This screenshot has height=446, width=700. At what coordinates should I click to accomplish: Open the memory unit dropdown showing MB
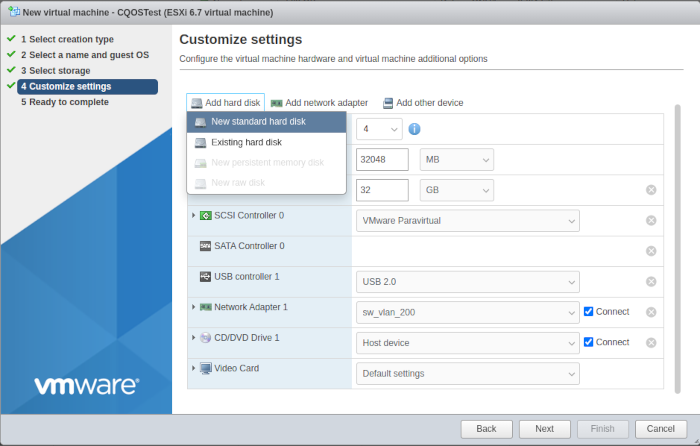(x=457, y=160)
